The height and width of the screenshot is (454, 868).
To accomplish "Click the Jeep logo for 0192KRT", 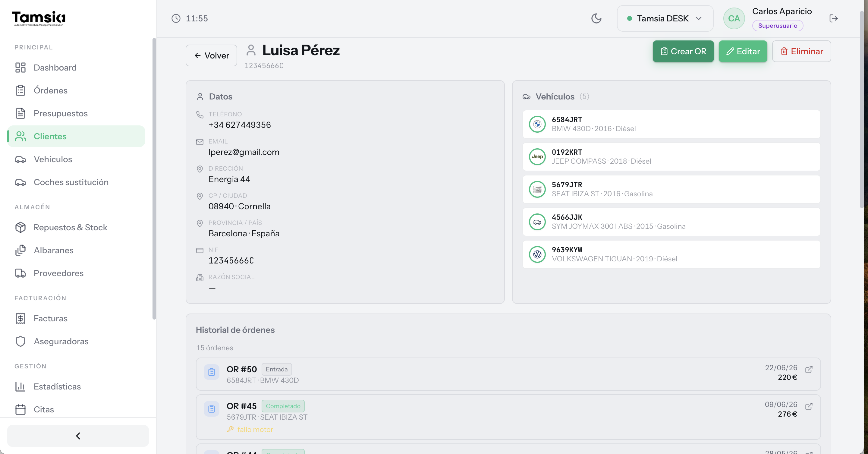I will [x=537, y=157].
